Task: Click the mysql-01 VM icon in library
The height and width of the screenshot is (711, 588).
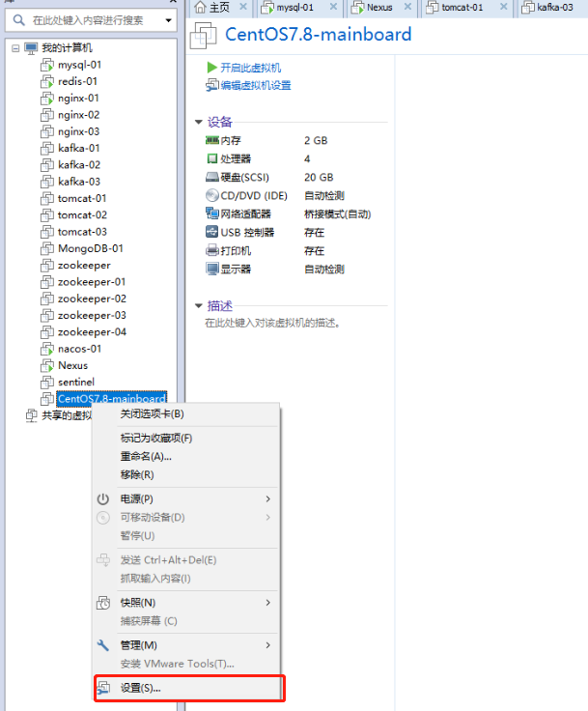Action: 46,66
